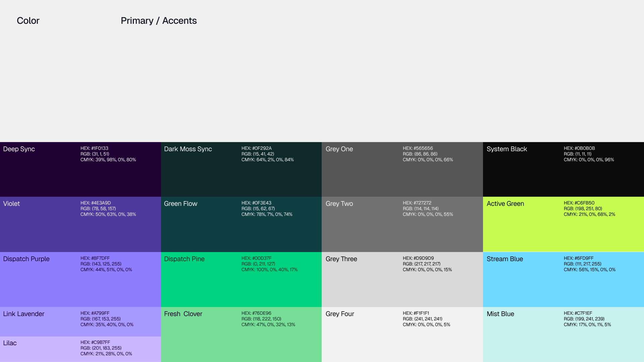Click hex value #A799FF
This screenshot has height=362, width=644.
click(100, 313)
